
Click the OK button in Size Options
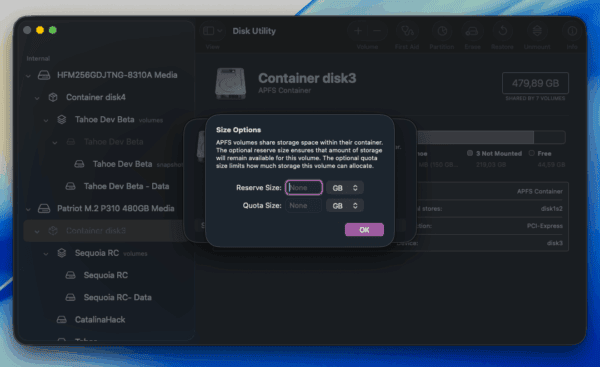364,230
